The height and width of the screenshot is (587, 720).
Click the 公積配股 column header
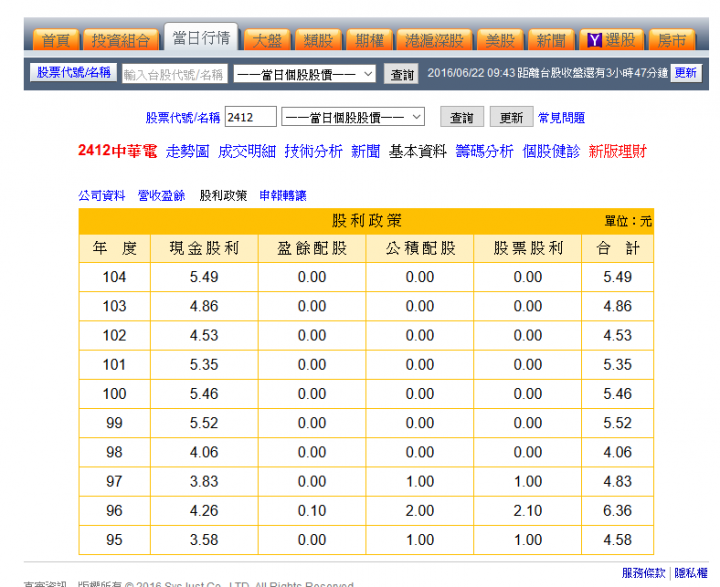pos(420,248)
